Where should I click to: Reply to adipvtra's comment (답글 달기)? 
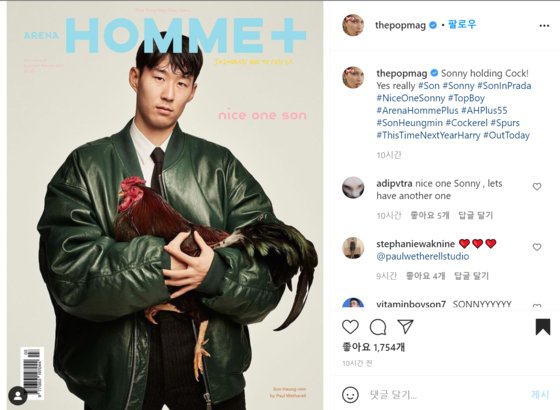pyautogui.click(x=475, y=215)
